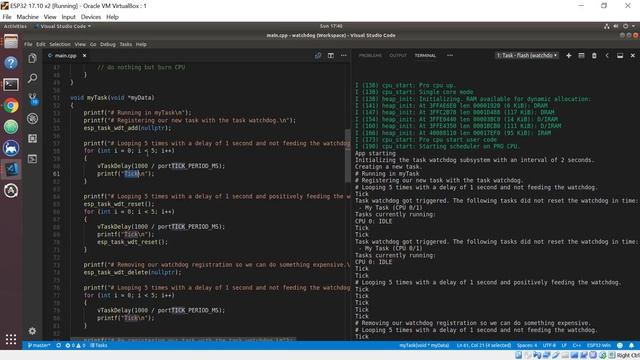Click the master branch in status bar
The image size is (640, 360).
click(x=39, y=345)
